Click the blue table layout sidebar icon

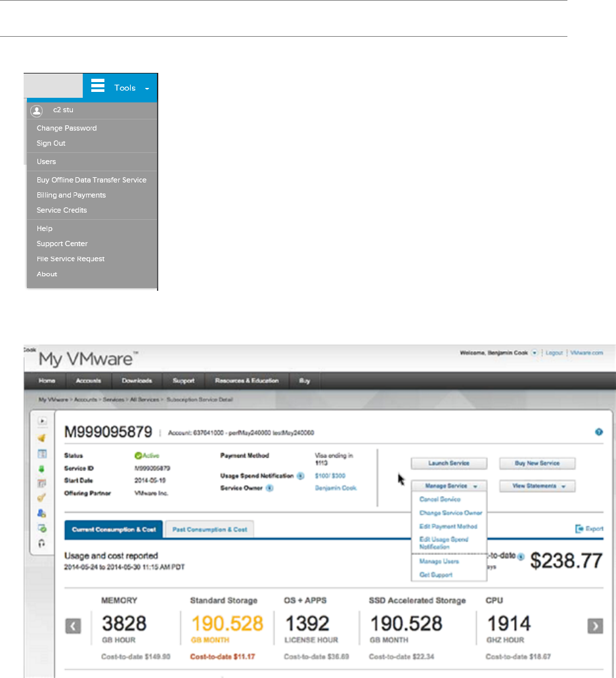coord(42,454)
